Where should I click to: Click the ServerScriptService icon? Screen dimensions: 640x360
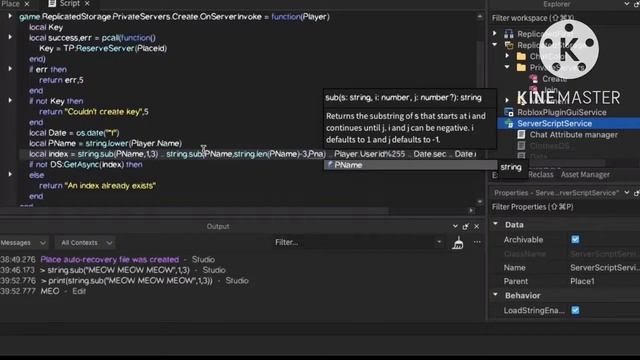pos(509,123)
